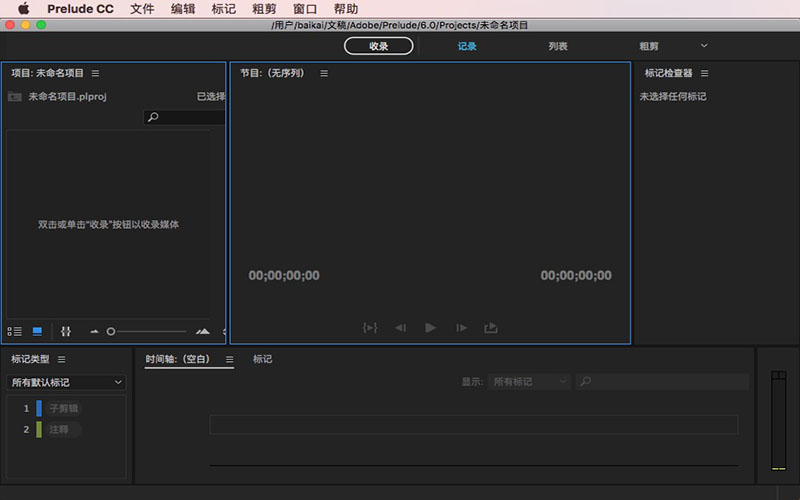Click the empty timeline track bar
Image resolution: width=800 pixels, height=500 pixels.
474,424
